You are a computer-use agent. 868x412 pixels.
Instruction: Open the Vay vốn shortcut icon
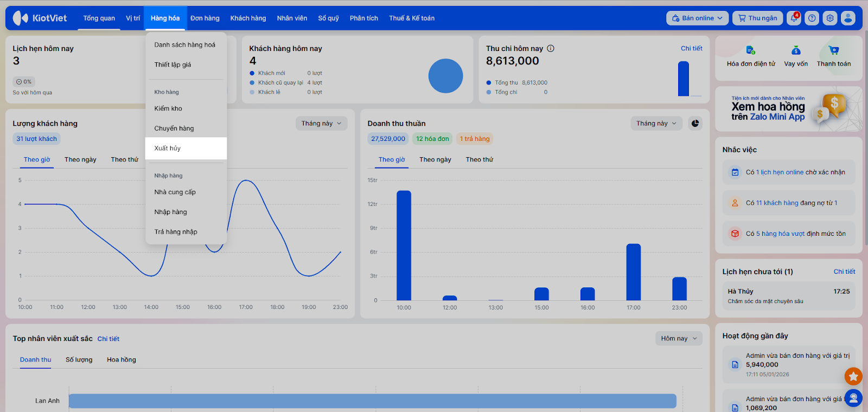[796, 50]
